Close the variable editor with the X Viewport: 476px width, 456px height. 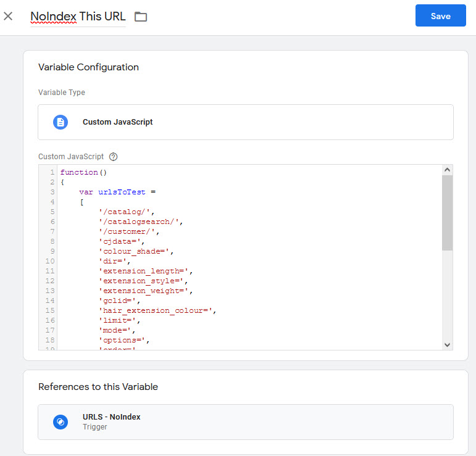8,16
